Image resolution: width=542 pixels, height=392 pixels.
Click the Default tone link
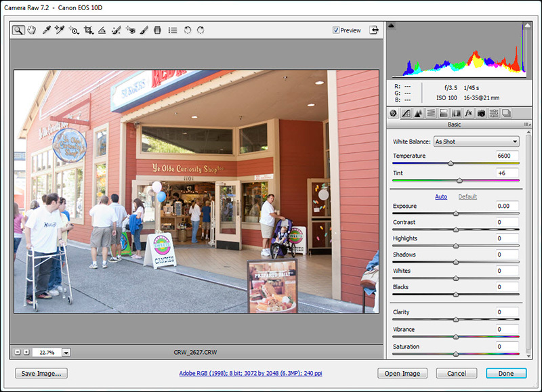(467, 196)
